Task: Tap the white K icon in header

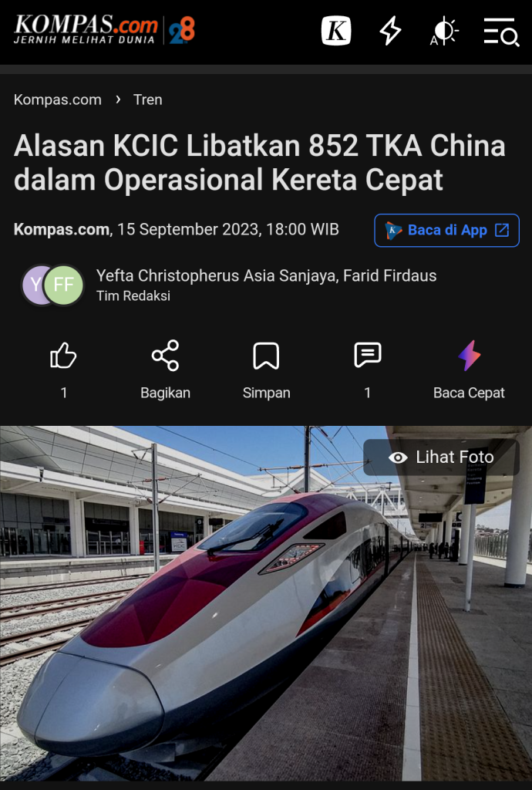Action: tap(336, 31)
